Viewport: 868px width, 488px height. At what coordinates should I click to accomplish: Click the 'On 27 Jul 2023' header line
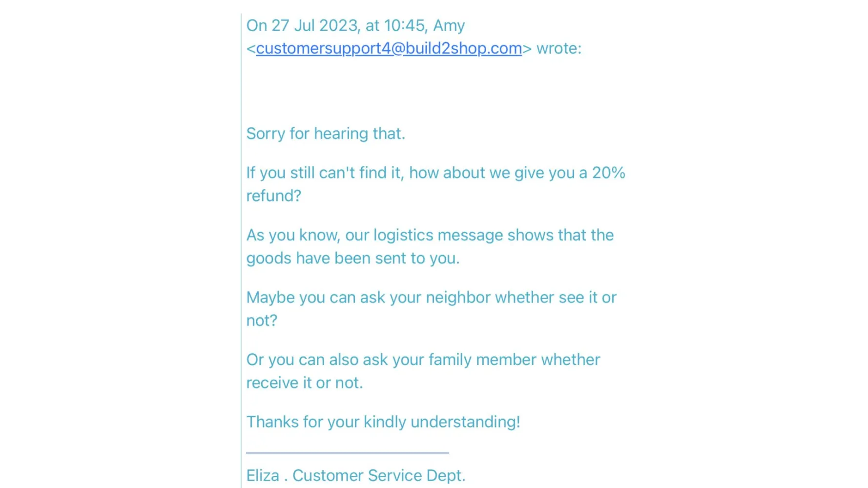[x=355, y=25]
